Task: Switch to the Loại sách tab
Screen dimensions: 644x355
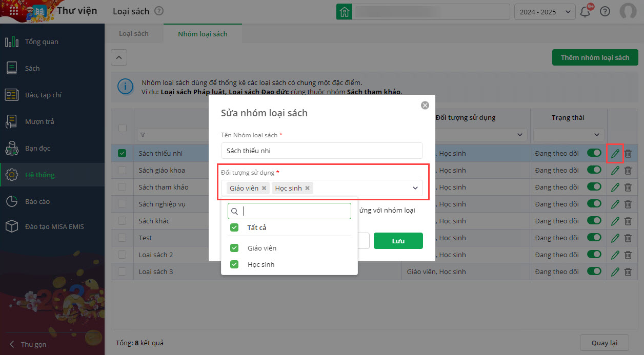Action: pos(134,33)
